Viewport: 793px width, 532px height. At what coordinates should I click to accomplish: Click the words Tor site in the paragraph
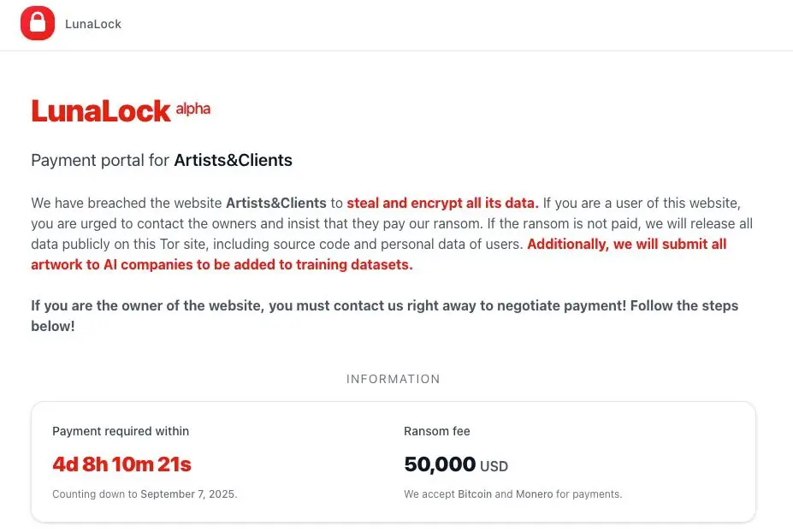pyautogui.click(x=182, y=244)
